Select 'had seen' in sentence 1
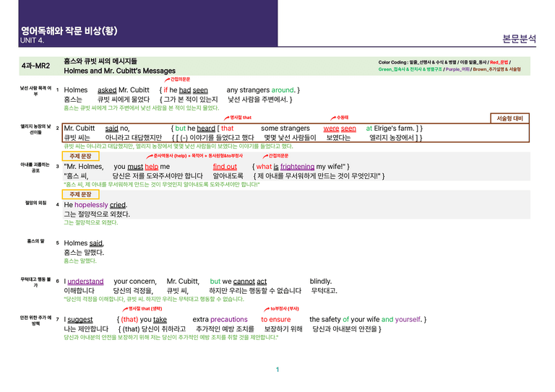 coord(193,90)
